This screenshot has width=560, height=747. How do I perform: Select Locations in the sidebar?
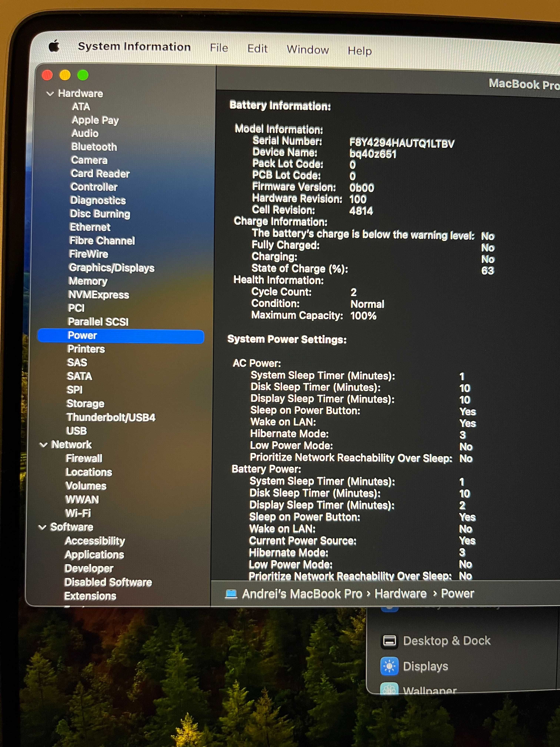(89, 472)
